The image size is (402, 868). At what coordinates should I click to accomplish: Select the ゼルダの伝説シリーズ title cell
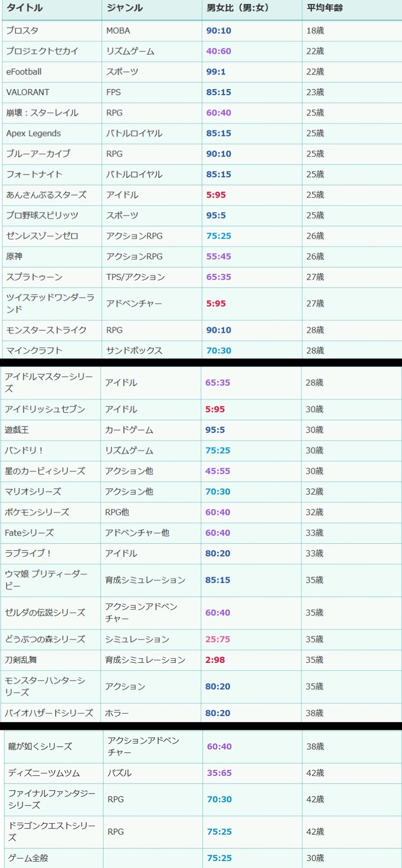(x=51, y=613)
